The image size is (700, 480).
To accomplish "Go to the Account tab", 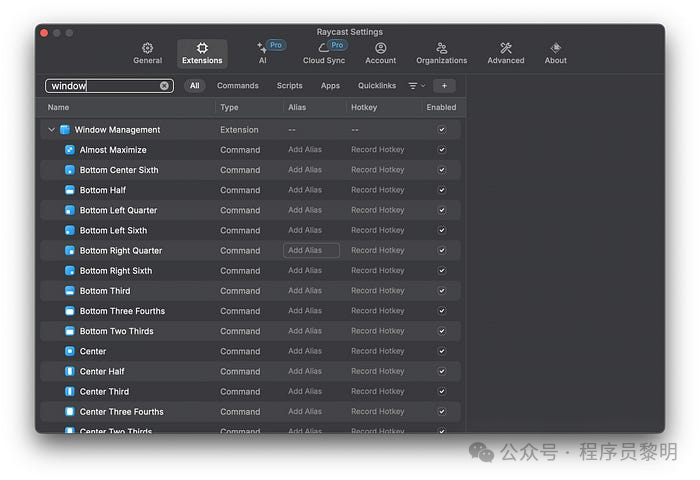I will tap(380, 53).
